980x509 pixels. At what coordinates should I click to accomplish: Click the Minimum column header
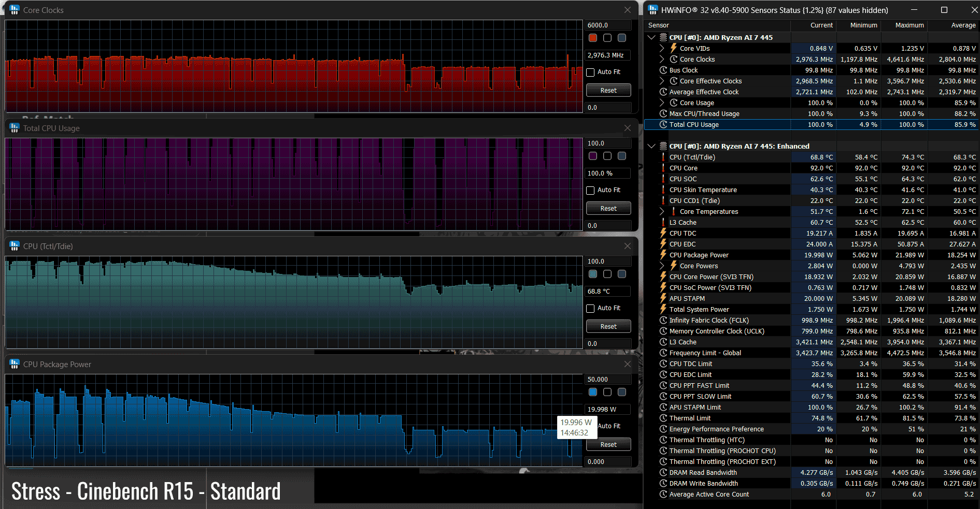point(858,25)
